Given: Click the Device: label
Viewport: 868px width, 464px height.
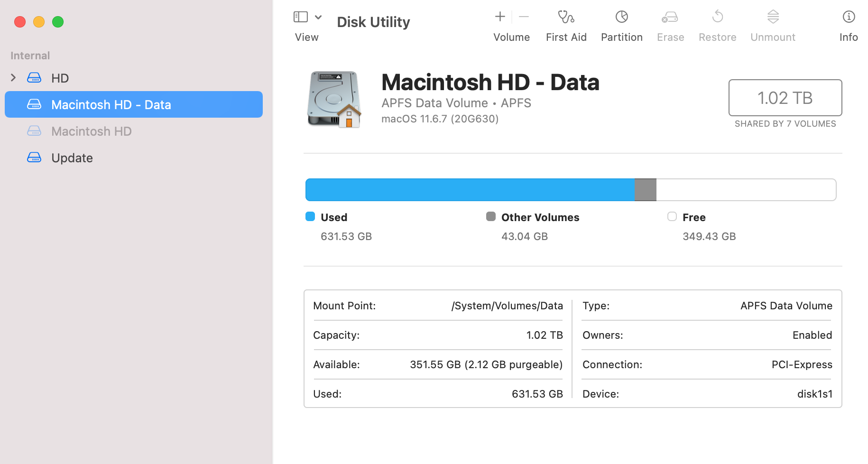Looking at the screenshot, I should coord(600,394).
